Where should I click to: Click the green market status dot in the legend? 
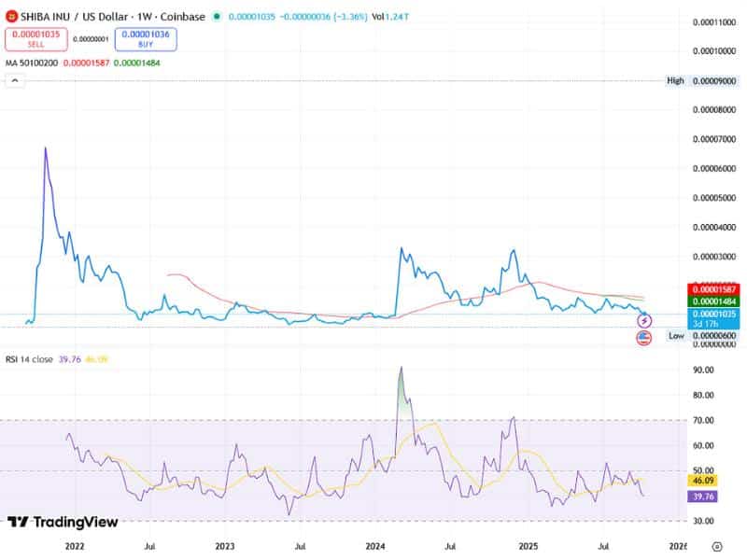click(218, 16)
